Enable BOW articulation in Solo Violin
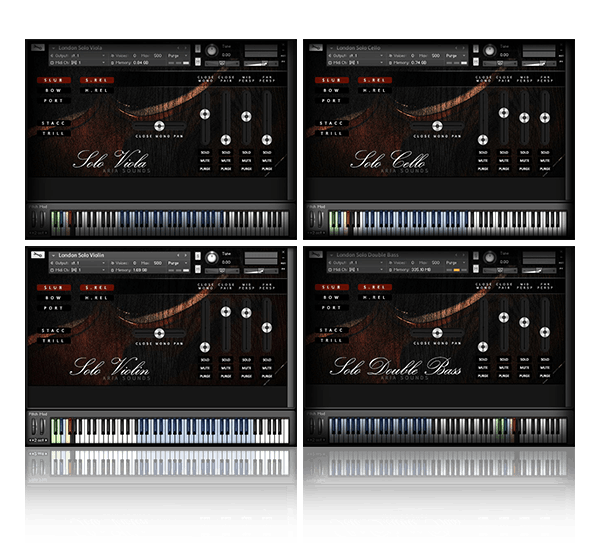 (54, 298)
